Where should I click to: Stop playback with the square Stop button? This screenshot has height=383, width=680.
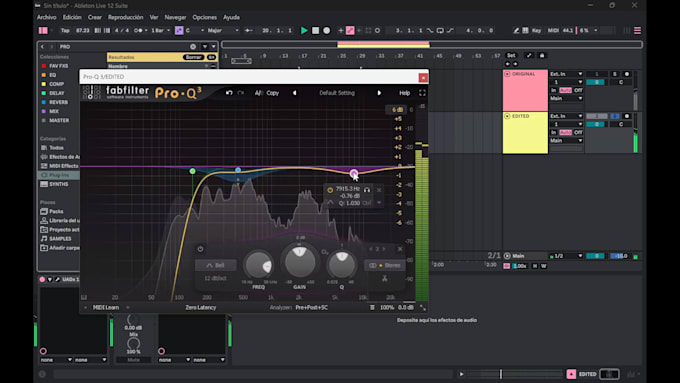[x=316, y=30]
